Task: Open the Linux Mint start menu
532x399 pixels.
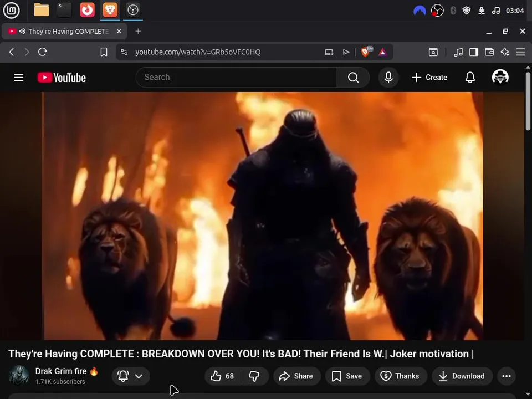Action: tap(11, 10)
